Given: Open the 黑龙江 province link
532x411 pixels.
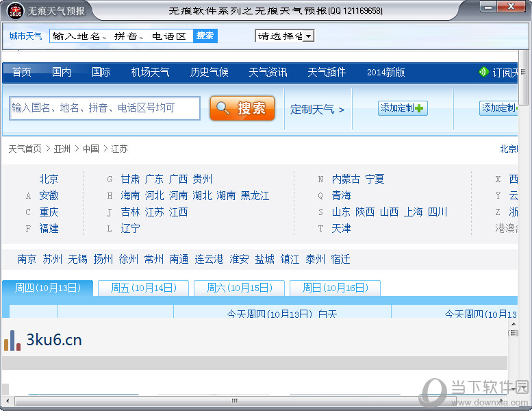Looking at the screenshot, I should [x=255, y=195].
